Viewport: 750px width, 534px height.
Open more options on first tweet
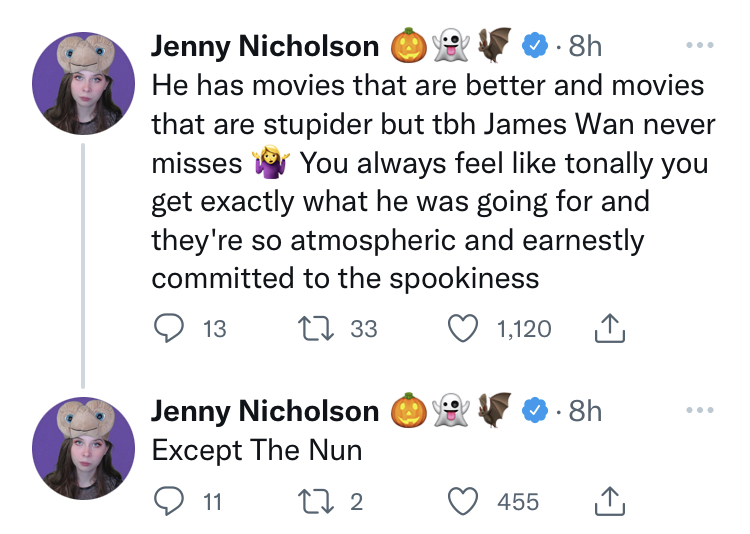[x=701, y=46]
